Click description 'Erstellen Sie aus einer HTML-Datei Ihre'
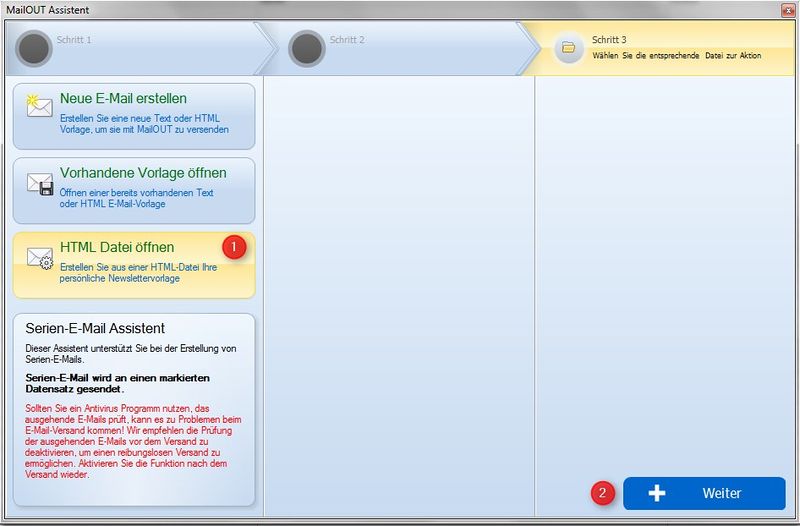Viewport: 800px width, 526px height. pyautogui.click(x=138, y=267)
